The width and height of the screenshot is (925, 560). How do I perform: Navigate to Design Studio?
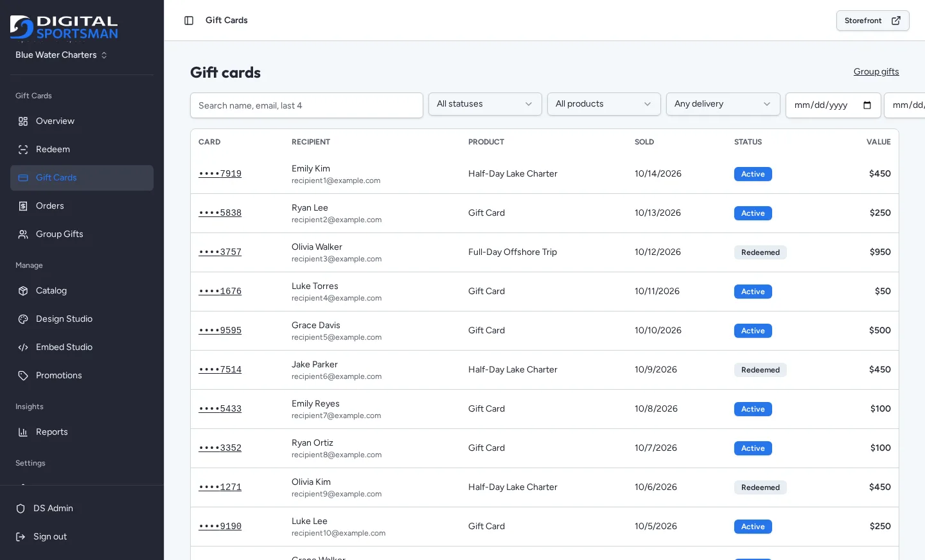click(x=82, y=319)
